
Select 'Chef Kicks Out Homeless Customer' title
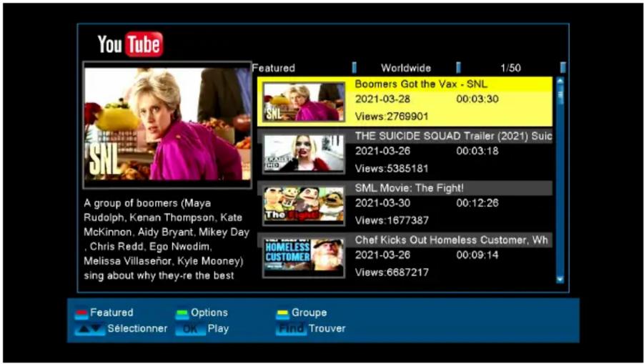coord(452,240)
